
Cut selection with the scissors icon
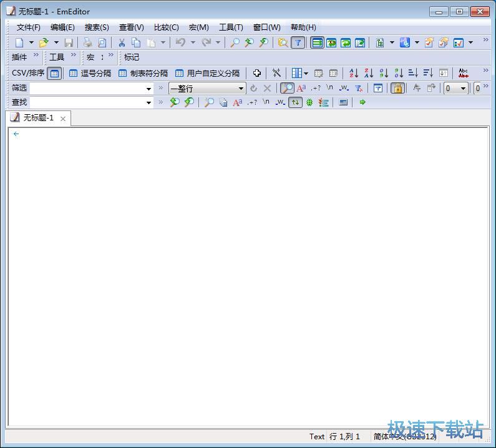tap(122, 42)
